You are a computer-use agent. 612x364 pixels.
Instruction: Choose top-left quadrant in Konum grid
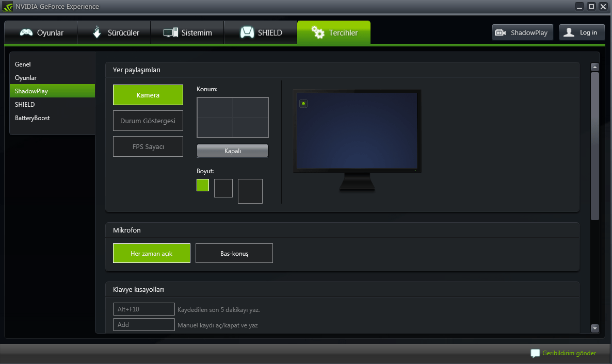coord(215,107)
